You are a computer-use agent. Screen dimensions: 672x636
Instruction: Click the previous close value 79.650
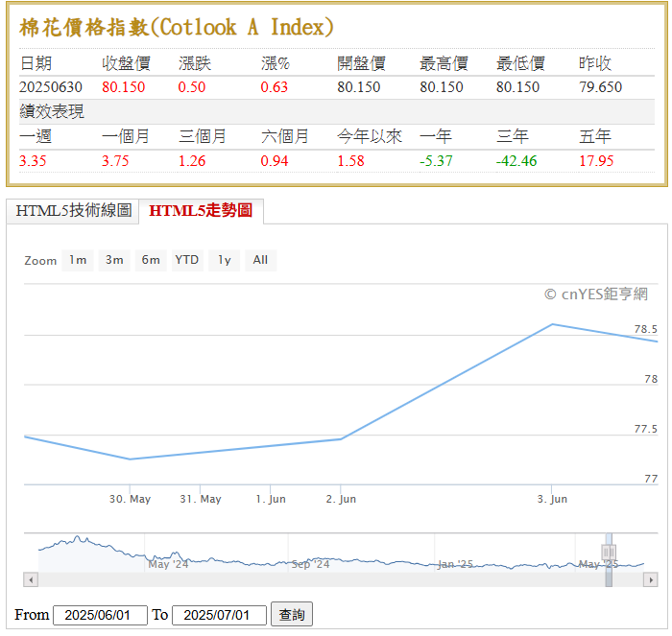[600, 87]
